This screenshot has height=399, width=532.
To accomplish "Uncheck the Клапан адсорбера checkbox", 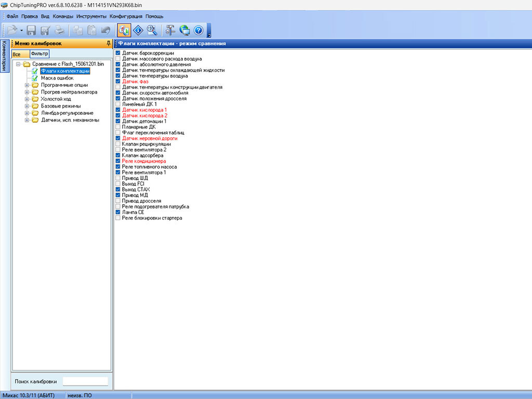I will coord(118,155).
